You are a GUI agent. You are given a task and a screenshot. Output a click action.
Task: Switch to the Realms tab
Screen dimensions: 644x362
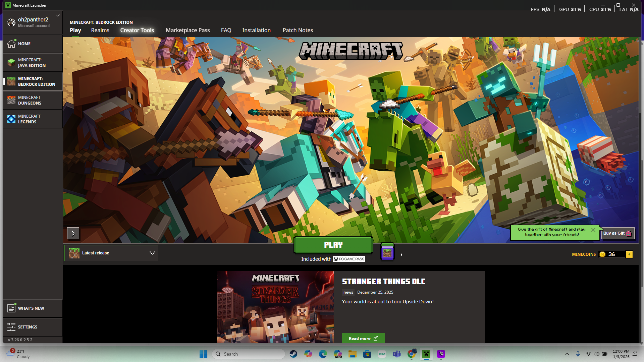click(x=100, y=30)
